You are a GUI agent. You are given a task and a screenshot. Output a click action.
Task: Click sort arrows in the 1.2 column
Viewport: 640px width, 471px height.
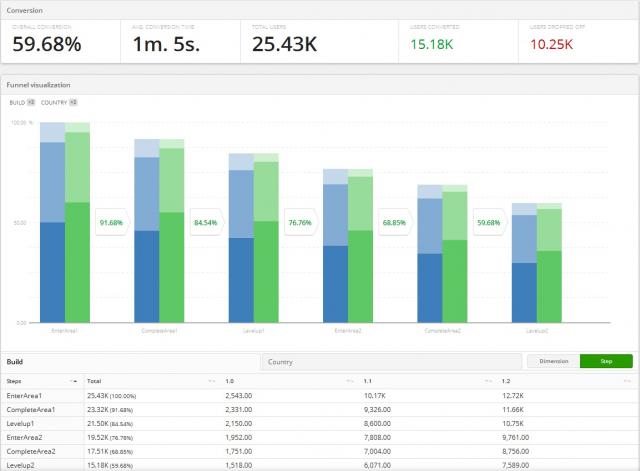[x=628, y=381]
